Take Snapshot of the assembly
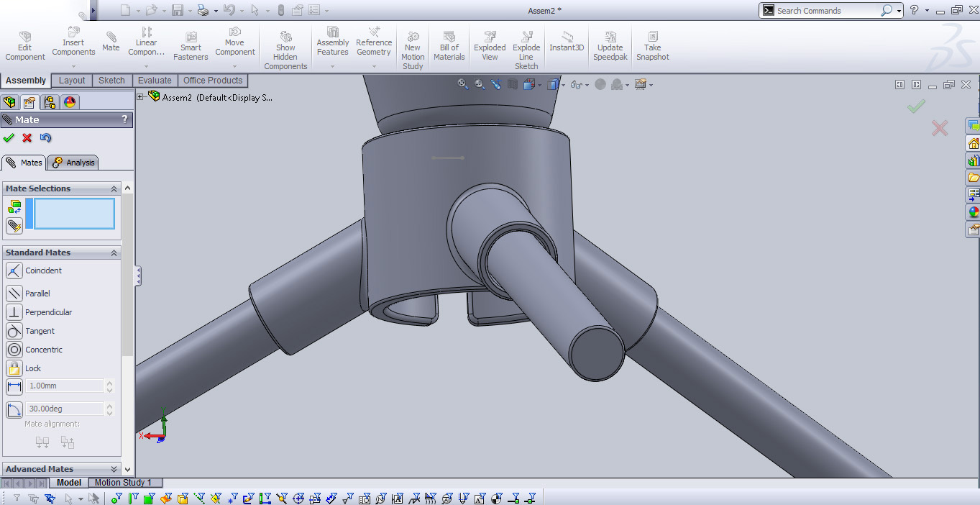Screen dimensions: 980x505 [652, 46]
